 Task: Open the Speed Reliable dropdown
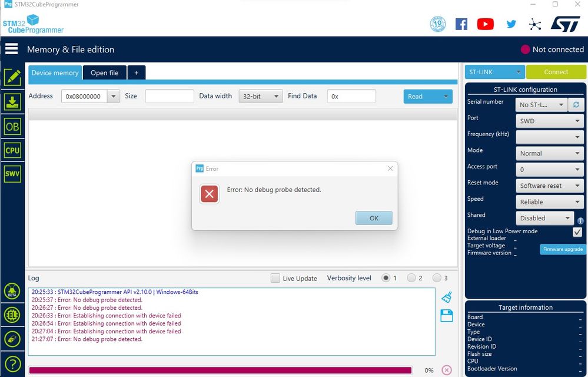[550, 202]
